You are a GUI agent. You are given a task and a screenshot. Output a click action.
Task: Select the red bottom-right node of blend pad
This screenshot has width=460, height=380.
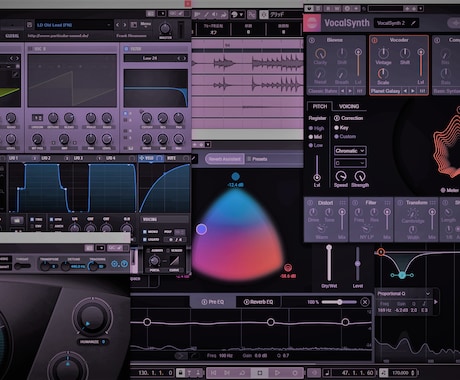(x=288, y=267)
